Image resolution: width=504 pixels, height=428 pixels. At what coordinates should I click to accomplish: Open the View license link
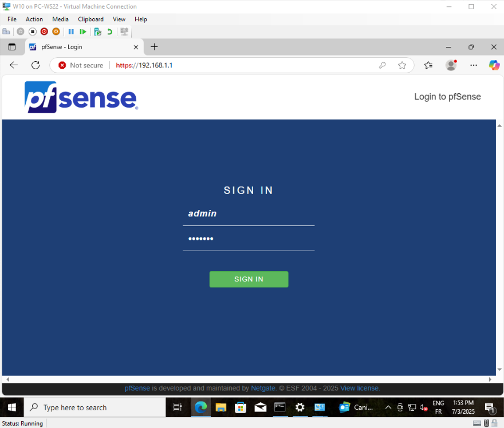pos(359,388)
